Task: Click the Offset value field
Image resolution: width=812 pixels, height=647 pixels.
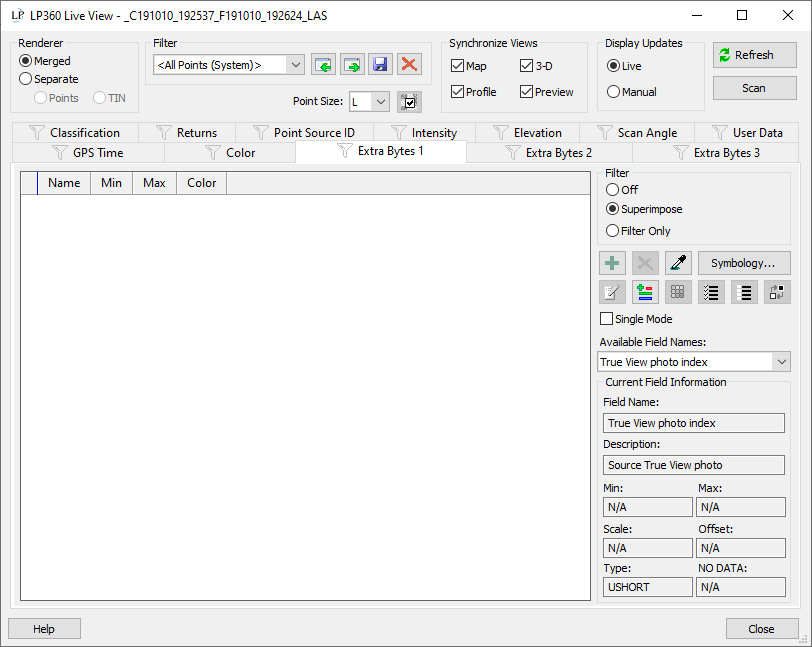Action: (x=741, y=548)
